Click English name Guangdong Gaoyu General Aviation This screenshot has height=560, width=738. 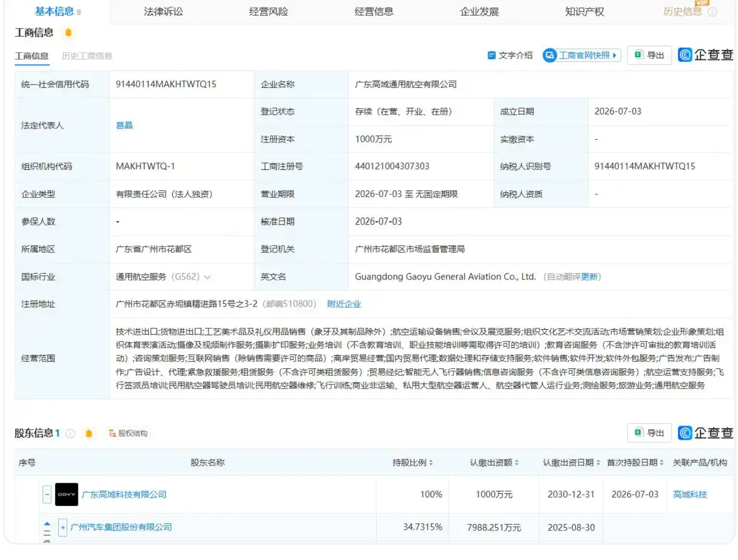(446, 277)
